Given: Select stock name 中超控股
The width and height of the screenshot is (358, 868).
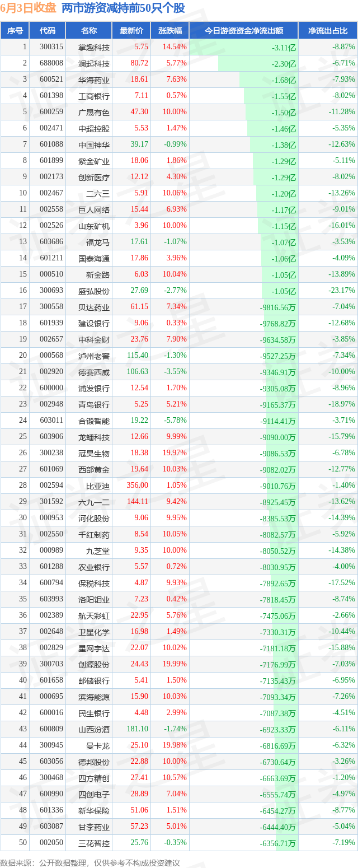Looking at the screenshot, I should click(x=94, y=129).
